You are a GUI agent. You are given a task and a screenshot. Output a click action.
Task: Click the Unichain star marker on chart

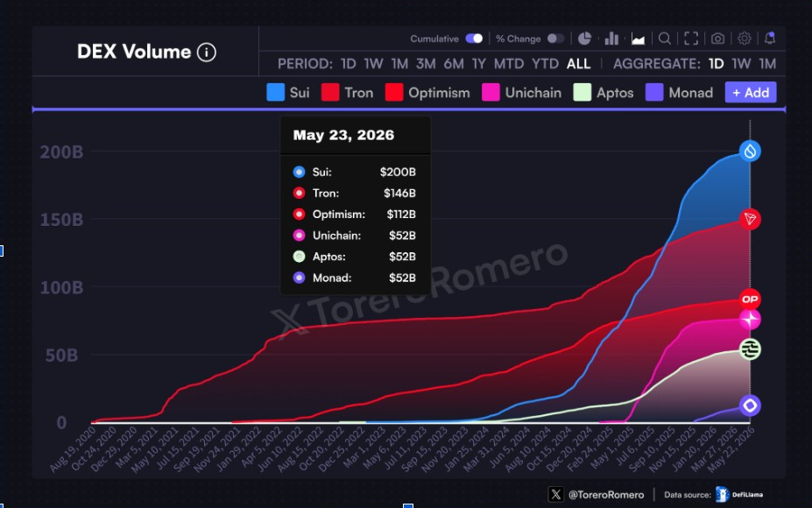pos(750,320)
